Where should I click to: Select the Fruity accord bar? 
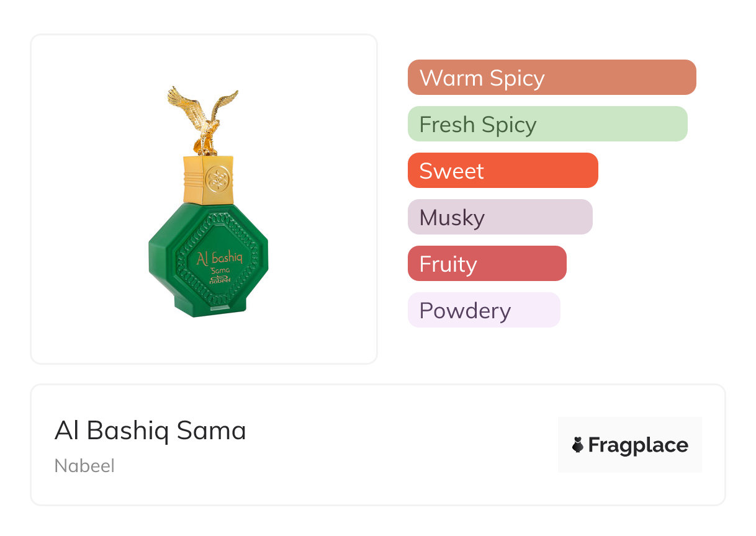[x=487, y=264]
